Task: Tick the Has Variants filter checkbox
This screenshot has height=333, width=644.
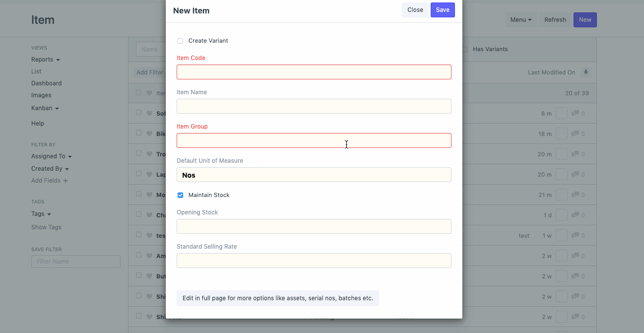Action: tap(465, 49)
